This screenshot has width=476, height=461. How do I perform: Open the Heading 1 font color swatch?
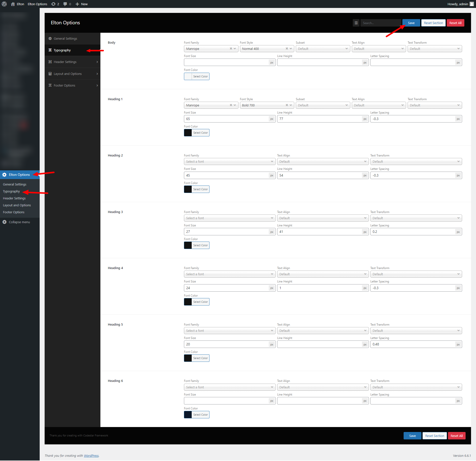(188, 133)
